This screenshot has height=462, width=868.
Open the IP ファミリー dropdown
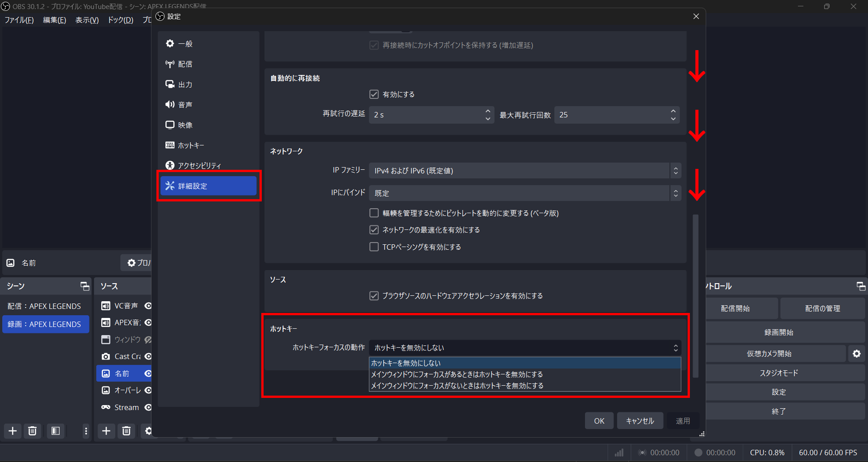click(525, 171)
